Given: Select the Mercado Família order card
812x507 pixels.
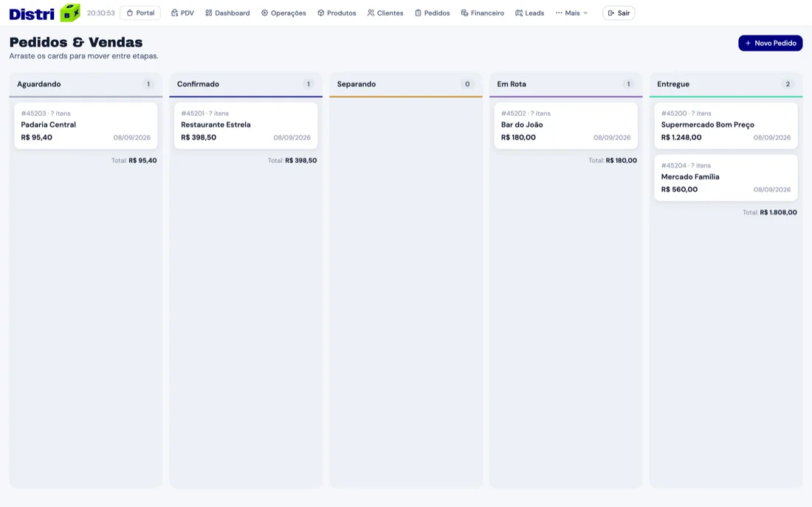Looking at the screenshot, I should (726, 178).
